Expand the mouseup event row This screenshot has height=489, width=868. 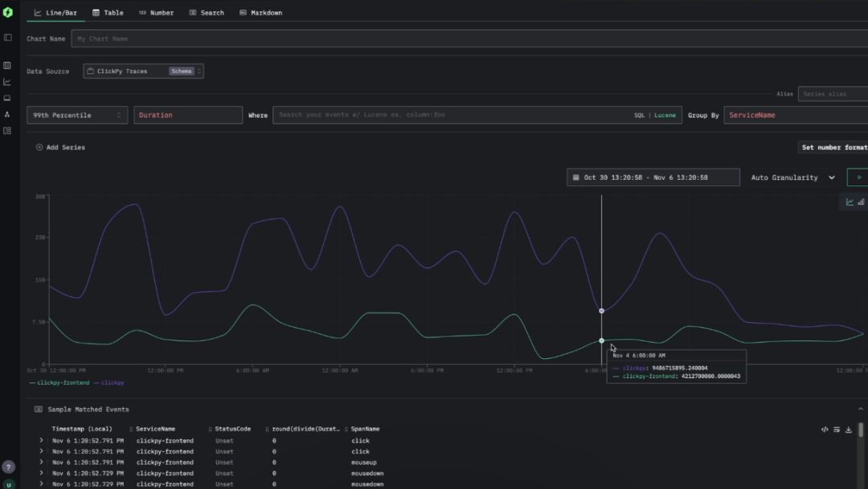(x=41, y=463)
